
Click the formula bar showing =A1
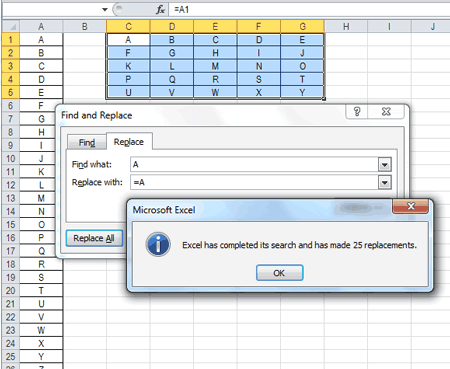pyautogui.click(x=309, y=10)
